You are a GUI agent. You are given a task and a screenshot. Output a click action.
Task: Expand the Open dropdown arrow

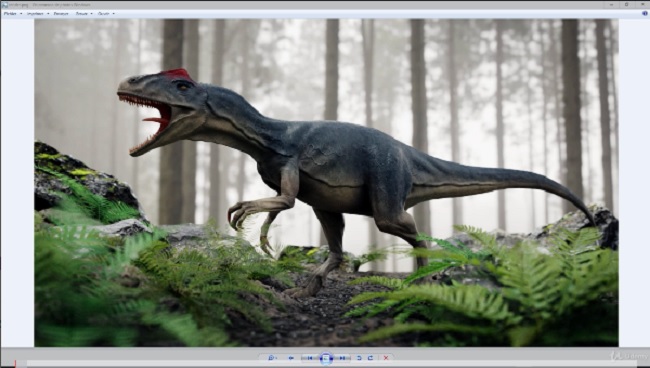[114, 13]
